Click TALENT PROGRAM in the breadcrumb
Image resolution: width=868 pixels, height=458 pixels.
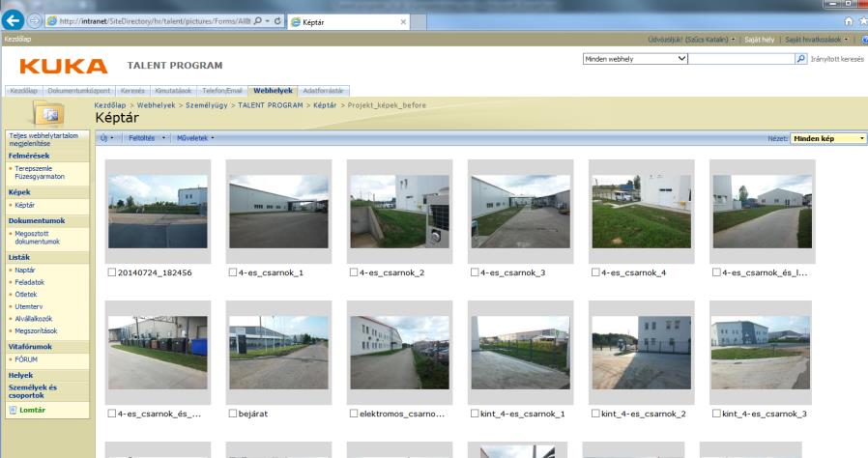270,105
